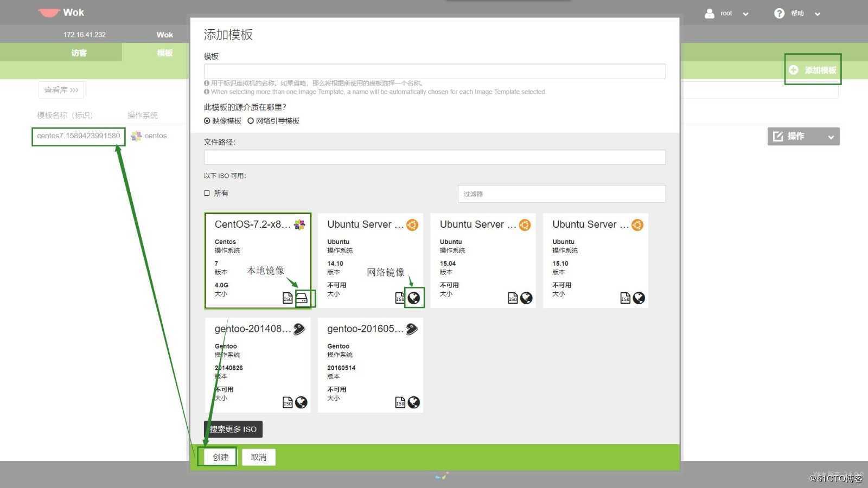Expand the root user dropdown arrow
The image size is (868, 488).
tap(746, 14)
